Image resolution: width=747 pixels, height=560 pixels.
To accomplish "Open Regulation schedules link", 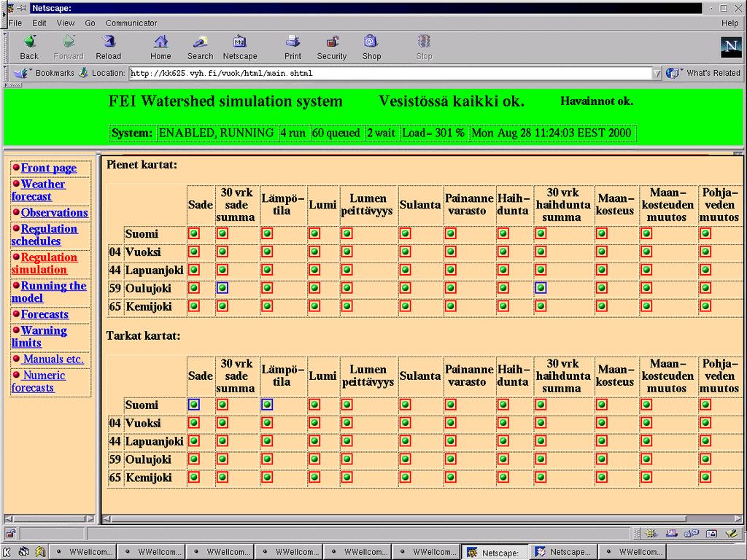I will [44, 235].
